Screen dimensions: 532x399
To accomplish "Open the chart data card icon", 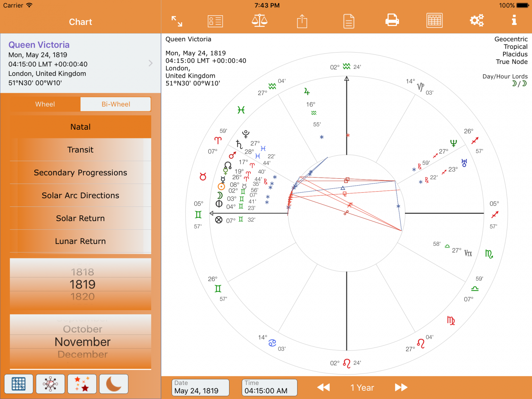I will point(215,21).
